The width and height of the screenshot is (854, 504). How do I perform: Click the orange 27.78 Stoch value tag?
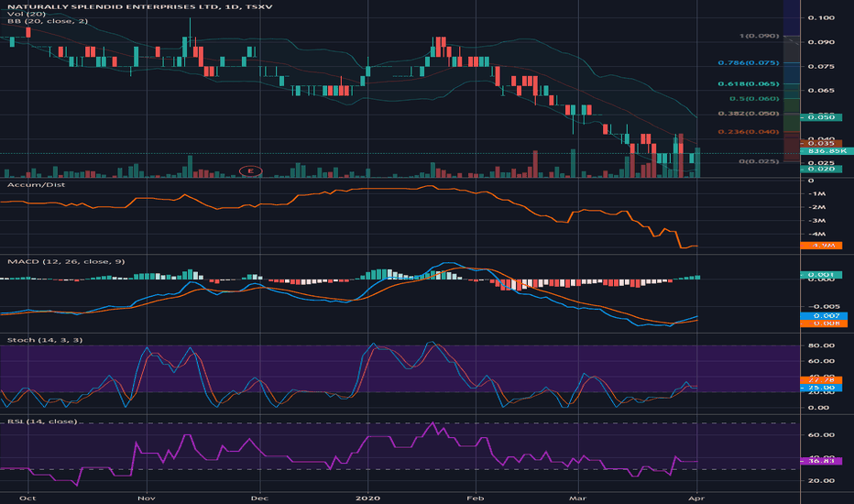(821, 379)
